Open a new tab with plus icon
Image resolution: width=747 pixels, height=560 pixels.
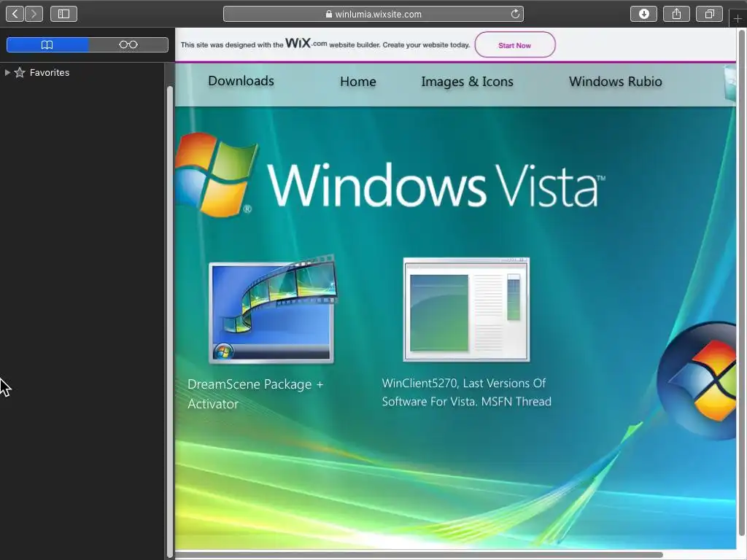[738, 18]
